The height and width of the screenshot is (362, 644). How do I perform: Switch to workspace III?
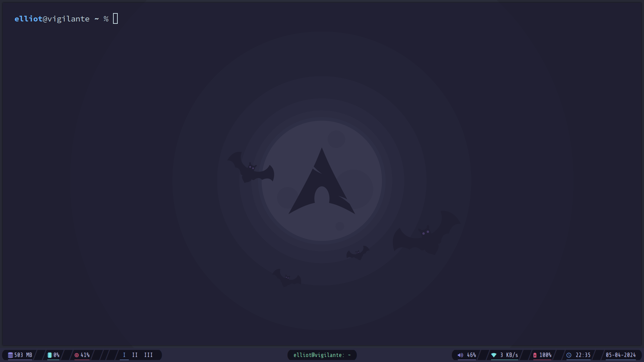coord(148,355)
